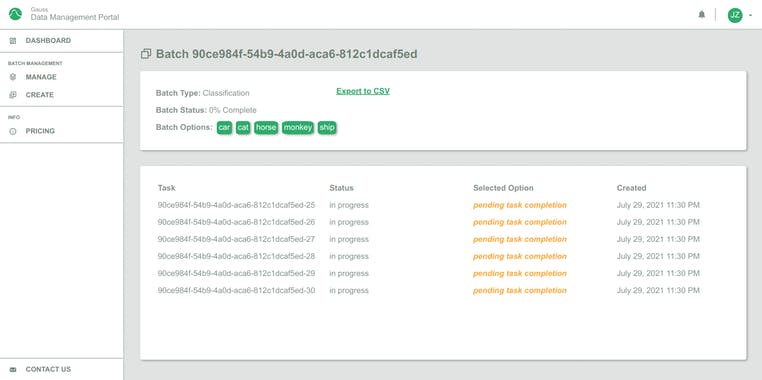The image size is (762, 380).
Task: Select the monkey batch option tag
Action: coord(298,128)
